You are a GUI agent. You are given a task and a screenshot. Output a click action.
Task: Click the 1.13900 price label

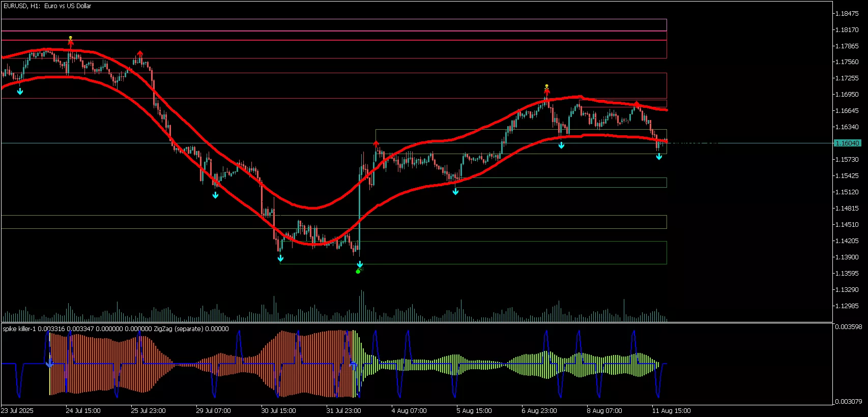(x=847, y=257)
